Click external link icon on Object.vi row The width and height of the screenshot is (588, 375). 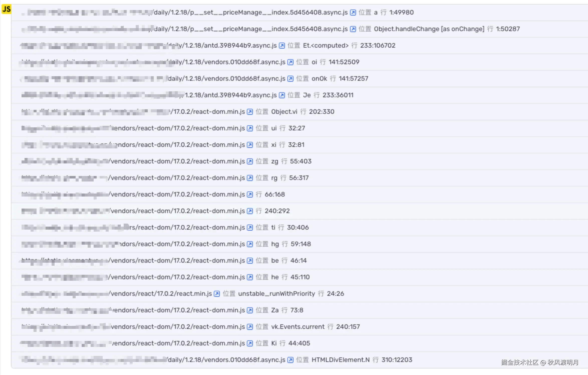pos(250,112)
